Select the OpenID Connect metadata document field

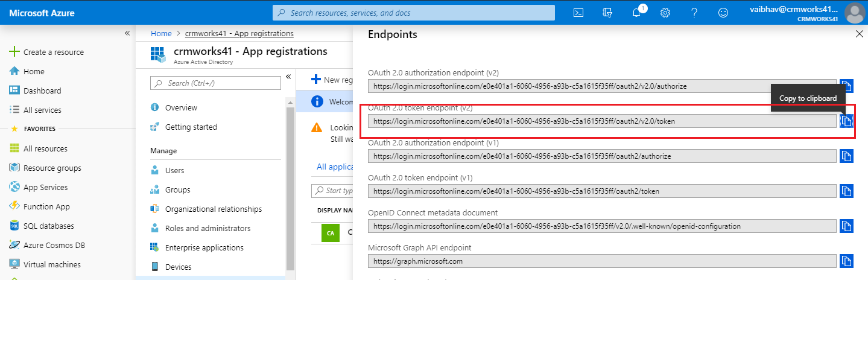[x=602, y=226]
